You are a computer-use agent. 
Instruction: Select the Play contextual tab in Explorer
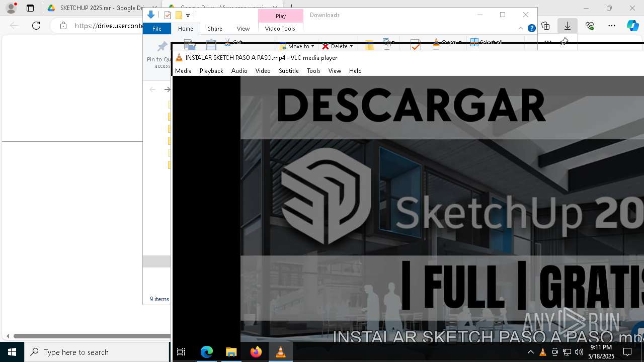pyautogui.click(x=281, y=16)
